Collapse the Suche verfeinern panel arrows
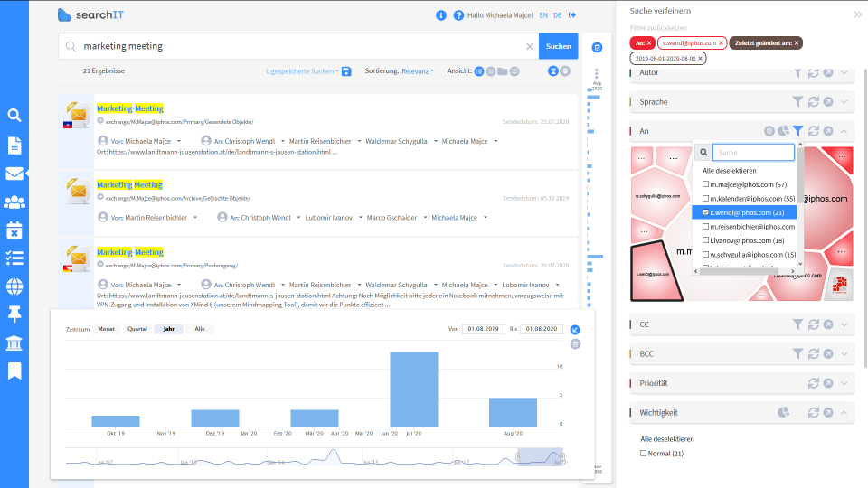 [857, 14]
